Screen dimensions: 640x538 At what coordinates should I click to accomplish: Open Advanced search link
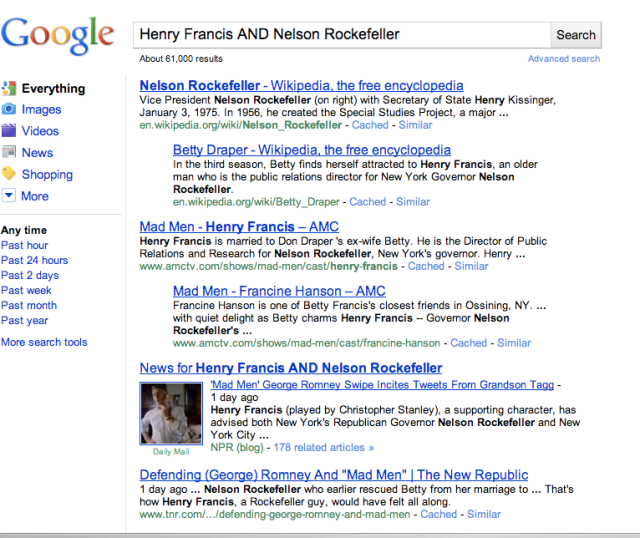pyautogui.click(x=564, y=59)
